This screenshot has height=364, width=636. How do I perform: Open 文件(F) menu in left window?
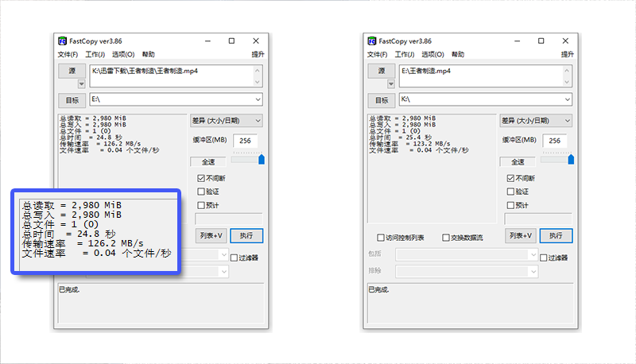point(68,54)
